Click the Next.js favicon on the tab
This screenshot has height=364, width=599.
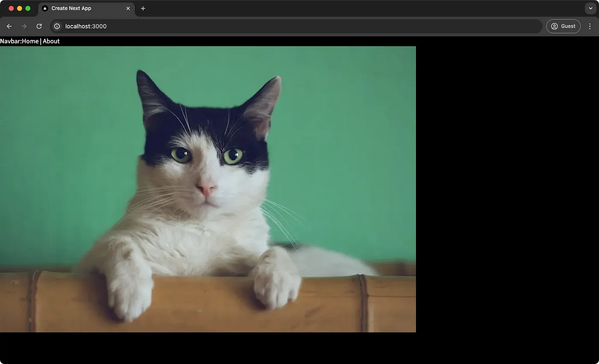click(45, 8)
